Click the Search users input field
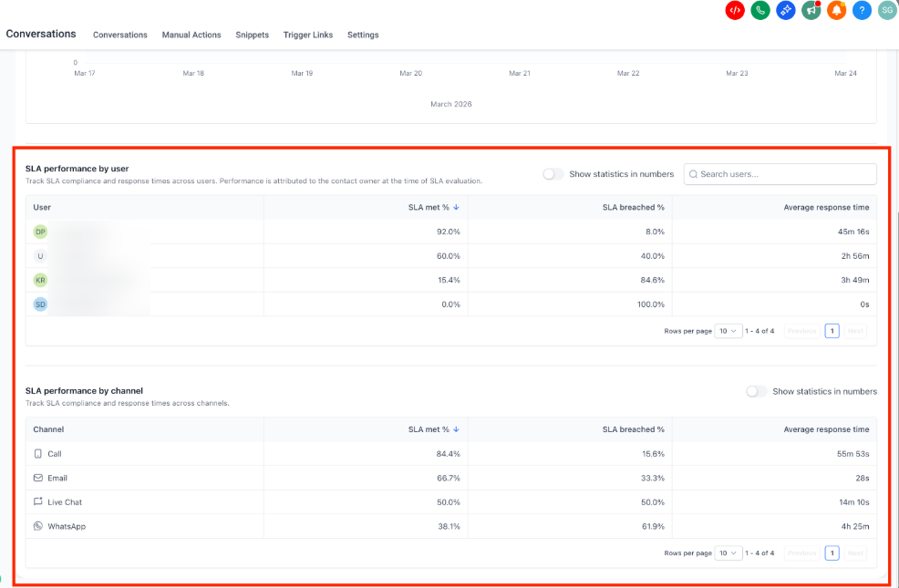 (780, 174)
